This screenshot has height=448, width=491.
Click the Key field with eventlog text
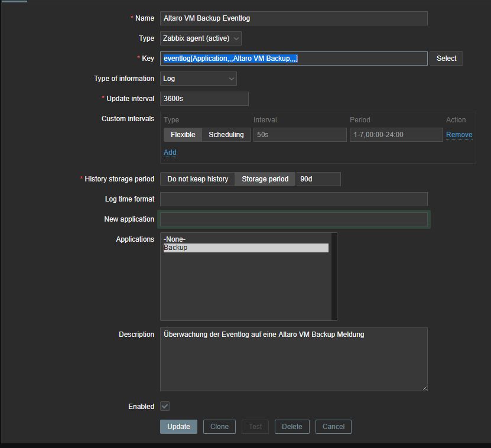coord(293,59)
